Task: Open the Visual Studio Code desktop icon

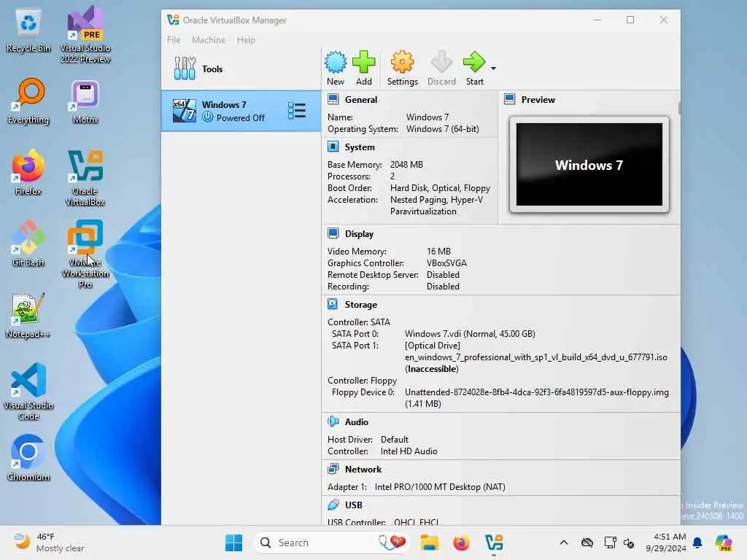Action: coord(28,392)
